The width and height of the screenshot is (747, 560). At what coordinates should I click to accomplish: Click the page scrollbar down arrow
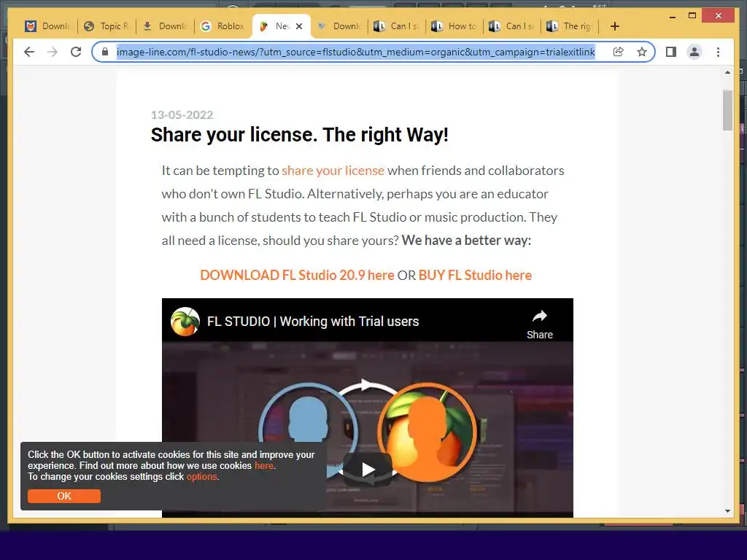tap(727, 511)
